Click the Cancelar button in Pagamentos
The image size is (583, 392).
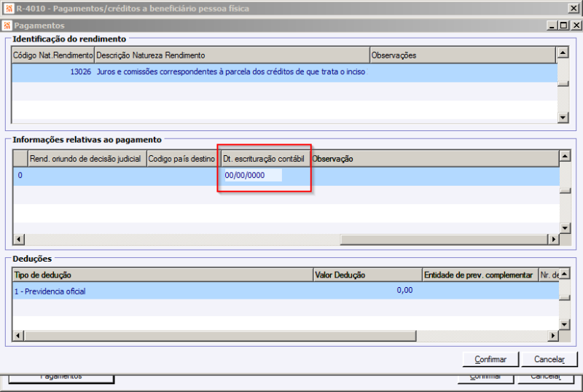549,359
